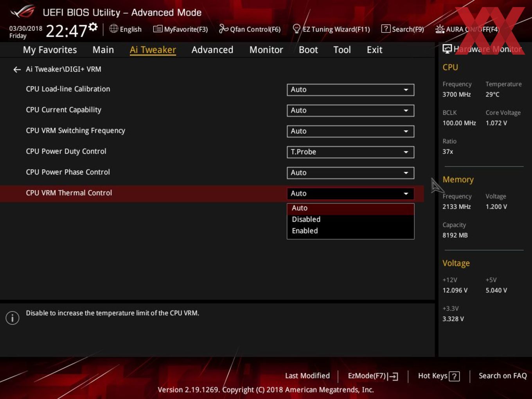Screen dimensions: 532x399
Task: Click the 8192 MB capacity value
Action: pyautogui.click(x=455, y=235)
